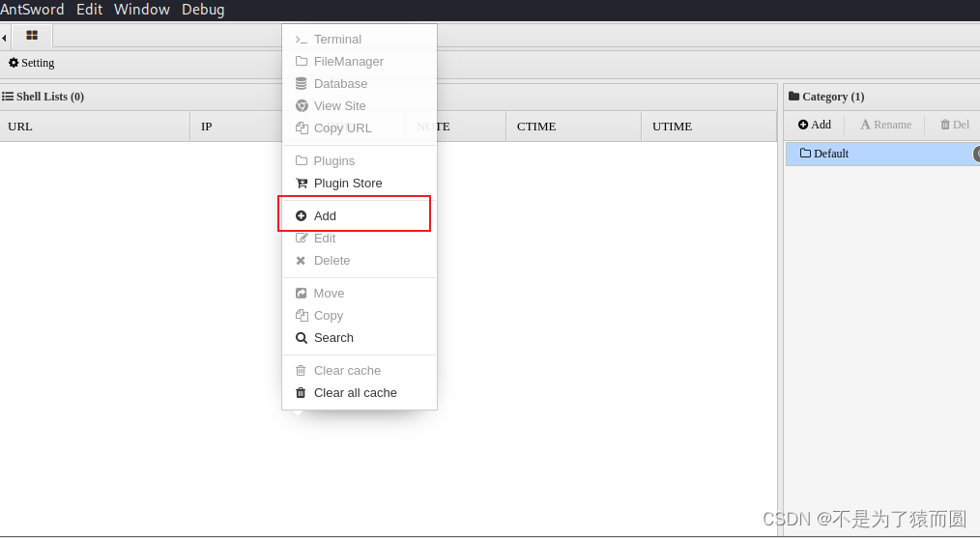Choose Database in the context menu
Viewport: 980px width, 538px height.
coord(360,84)
